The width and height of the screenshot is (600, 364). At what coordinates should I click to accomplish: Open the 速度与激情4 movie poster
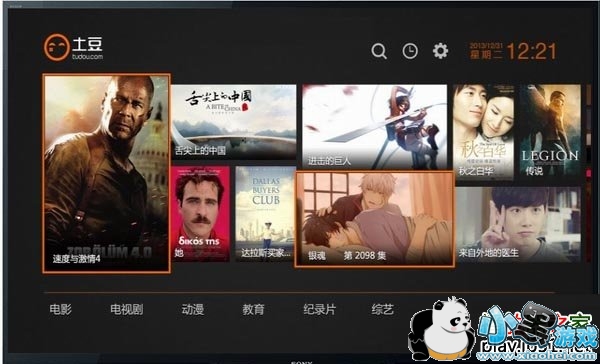[x=106, y=173]
